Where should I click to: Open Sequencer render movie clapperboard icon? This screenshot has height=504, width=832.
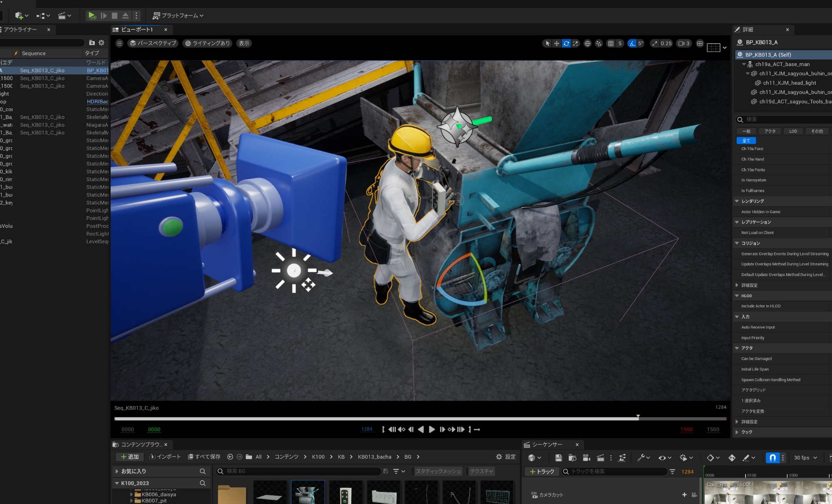[x=600, y=458]
